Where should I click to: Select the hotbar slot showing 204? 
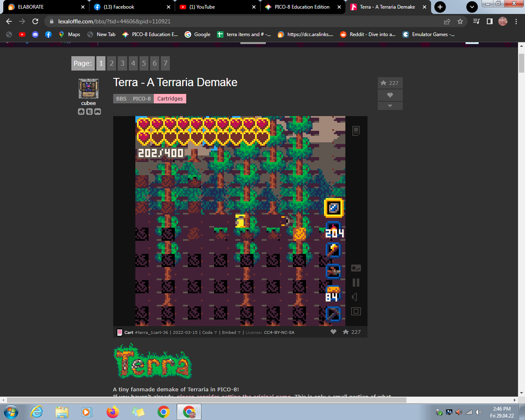click(334, 230)
